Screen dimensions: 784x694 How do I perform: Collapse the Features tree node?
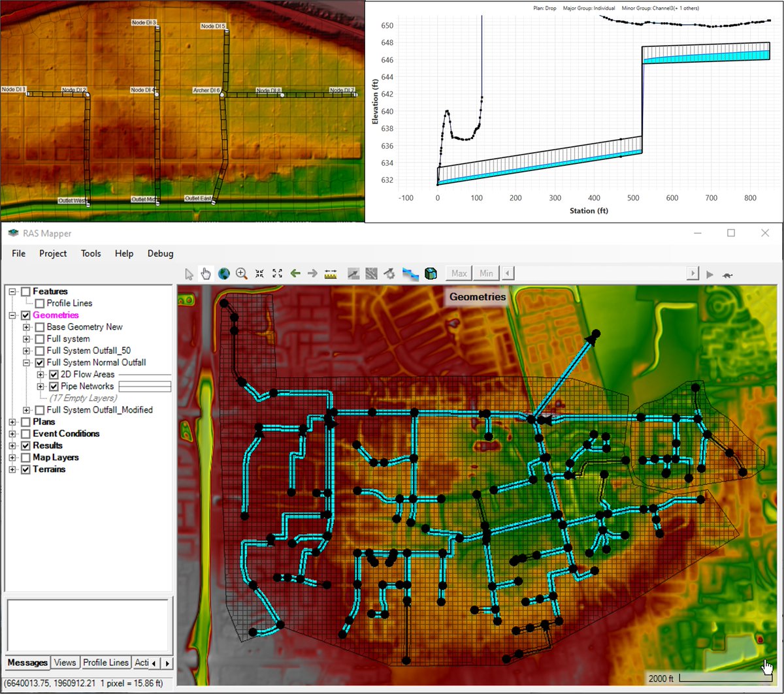coord(12,291)
